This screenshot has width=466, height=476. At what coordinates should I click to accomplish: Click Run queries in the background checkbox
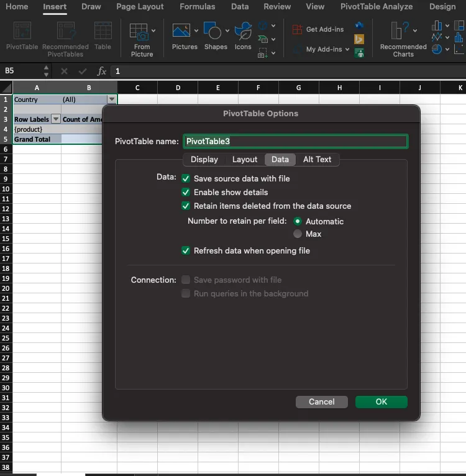[x=186, y=293]
